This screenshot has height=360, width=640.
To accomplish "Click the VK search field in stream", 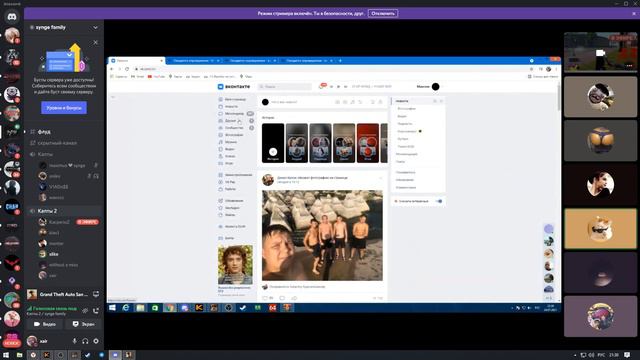I will [x=285, y=87].
